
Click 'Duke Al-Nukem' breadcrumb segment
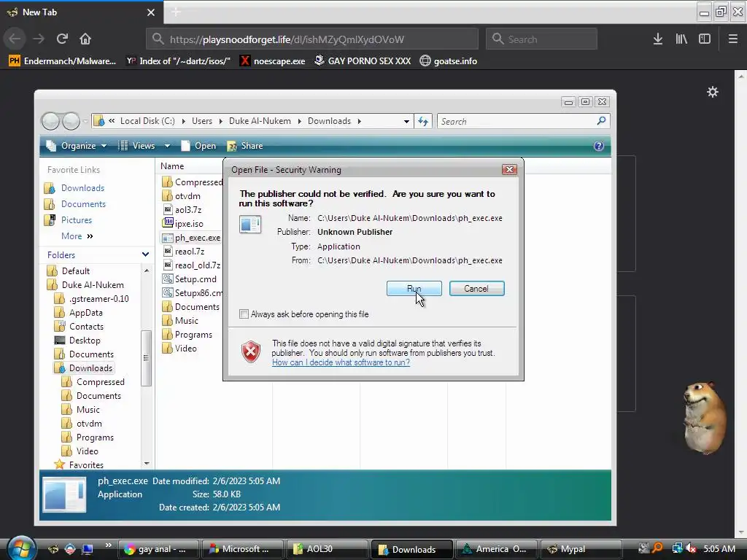pyautogui.click(x=260, y=121)
